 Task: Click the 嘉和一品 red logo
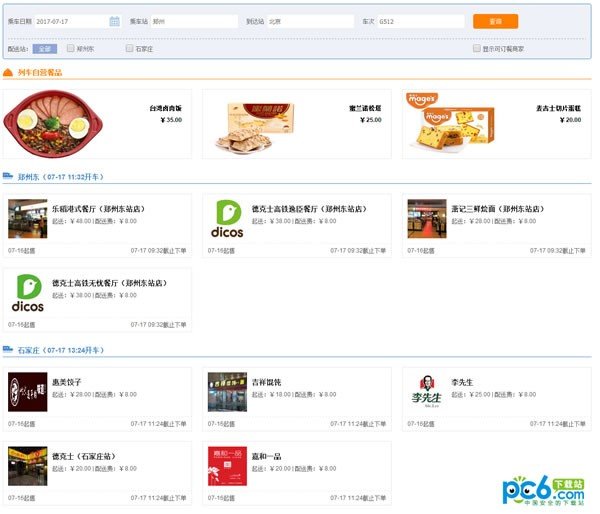pos(228,466)
